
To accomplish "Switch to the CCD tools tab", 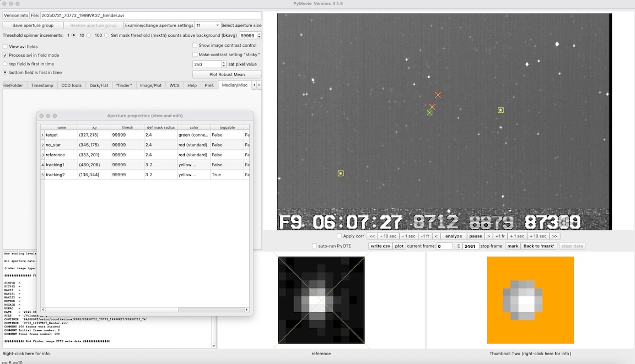I will [x=71, y=85].
